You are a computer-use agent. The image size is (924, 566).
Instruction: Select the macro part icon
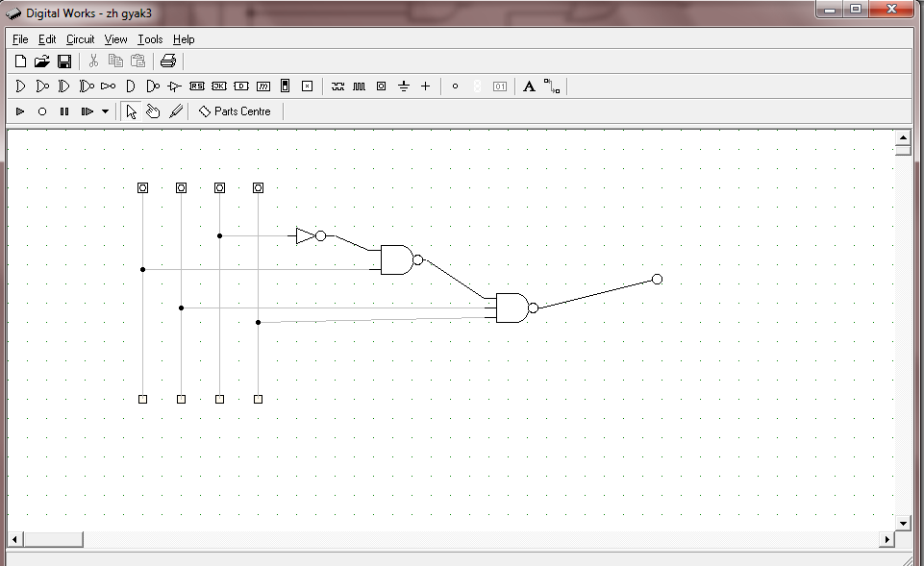[x=307, y=86]
